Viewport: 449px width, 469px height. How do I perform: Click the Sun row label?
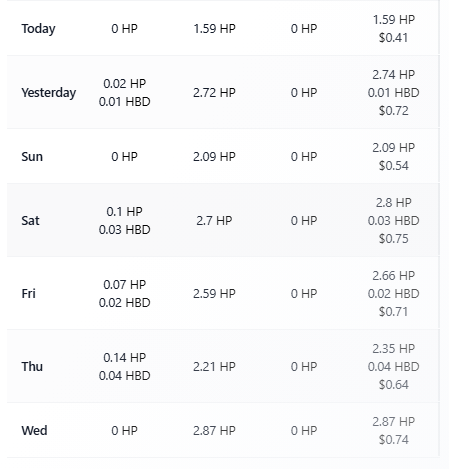click(32, 157)
